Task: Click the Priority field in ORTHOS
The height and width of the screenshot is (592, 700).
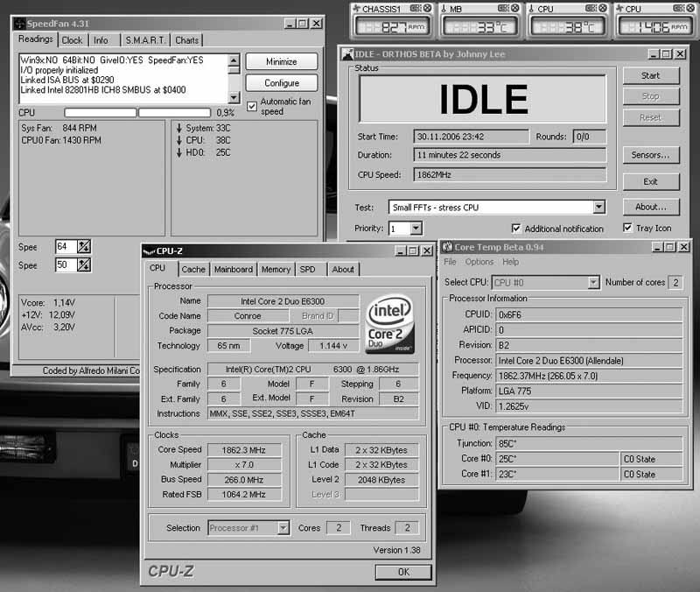Action: (400, 229)
